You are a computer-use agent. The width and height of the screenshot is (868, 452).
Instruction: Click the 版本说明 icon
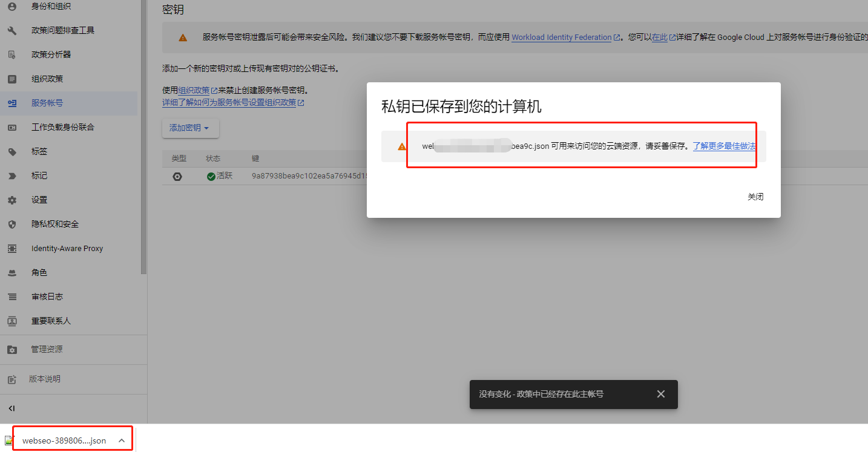tap(12, 379)
